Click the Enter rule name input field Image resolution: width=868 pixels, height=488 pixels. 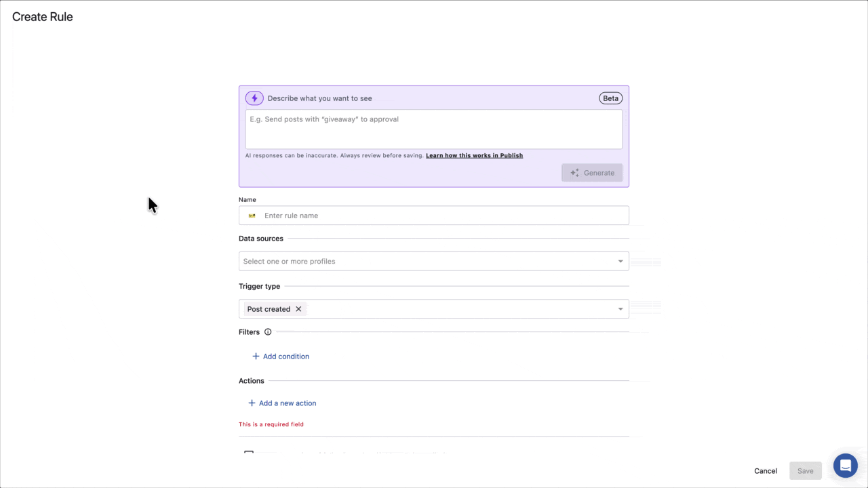tap(441, 216)
